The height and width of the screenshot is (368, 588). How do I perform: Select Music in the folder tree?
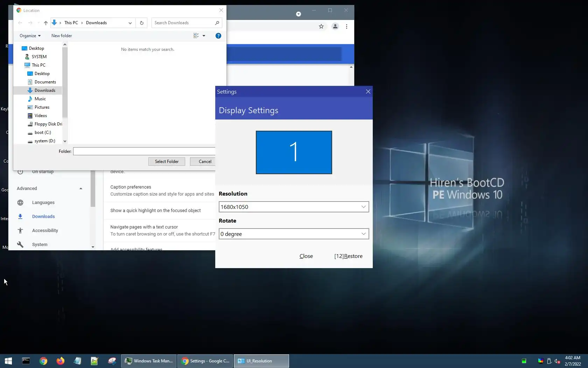[x=40, y=99]
